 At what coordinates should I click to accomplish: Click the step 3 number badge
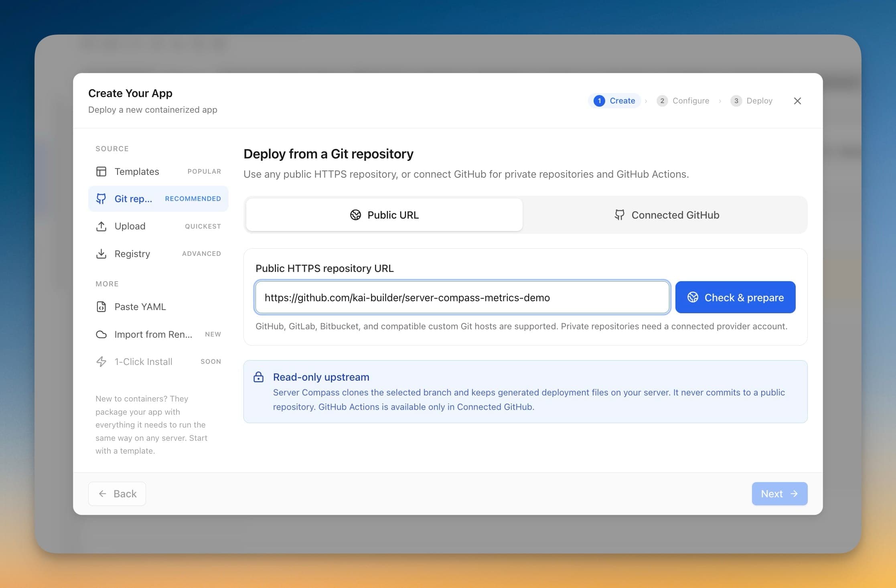pos(736,101)
